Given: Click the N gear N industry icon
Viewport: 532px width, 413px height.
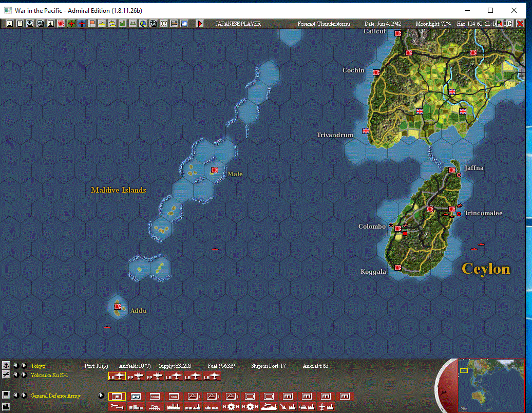Looking at the screenshot, I should [x=231, y=406].
